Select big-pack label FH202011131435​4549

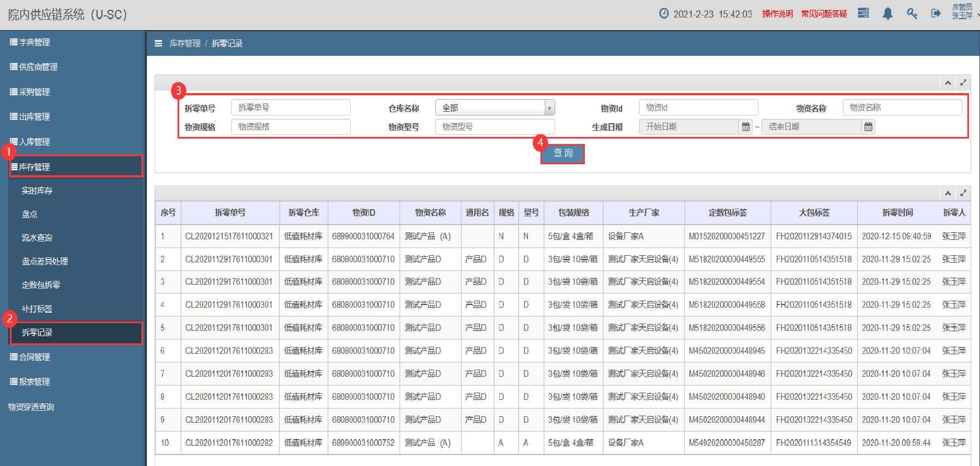[813, 442]
